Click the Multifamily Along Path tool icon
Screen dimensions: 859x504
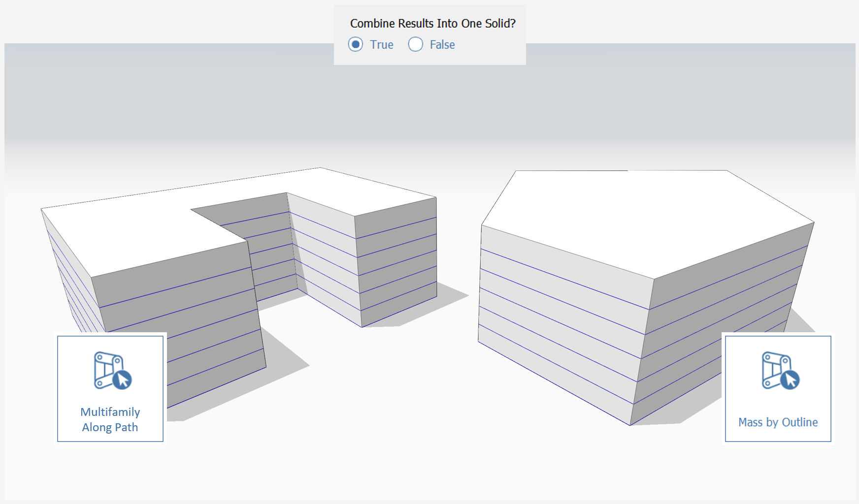click(113, 371)
